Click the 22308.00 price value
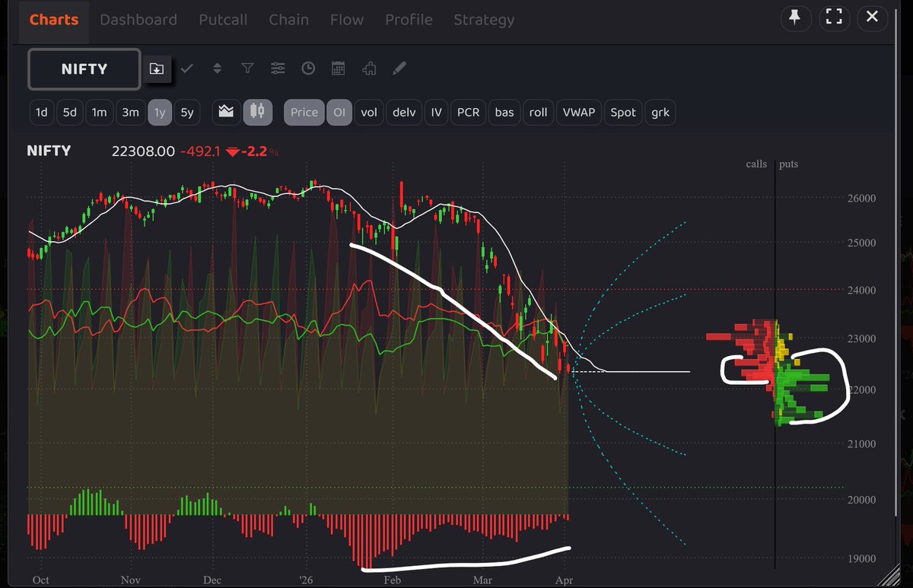This screenshot has height=588, width=913. tap(143, 151)
